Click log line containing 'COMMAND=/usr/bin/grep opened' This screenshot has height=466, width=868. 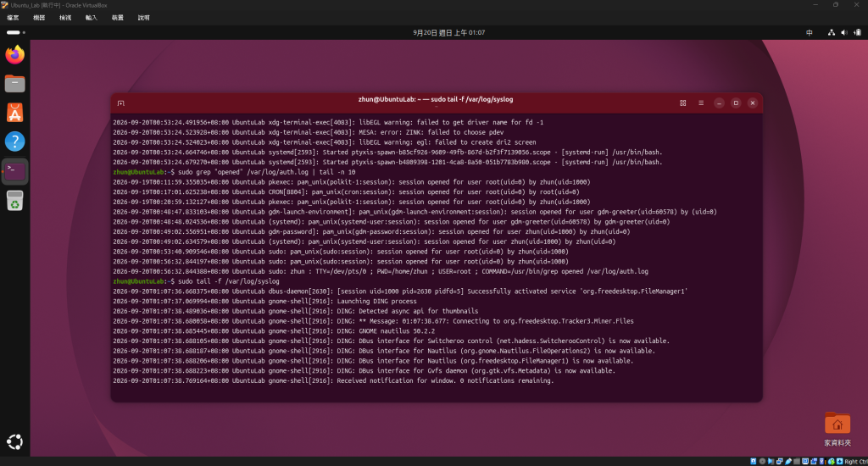(381, 272)
